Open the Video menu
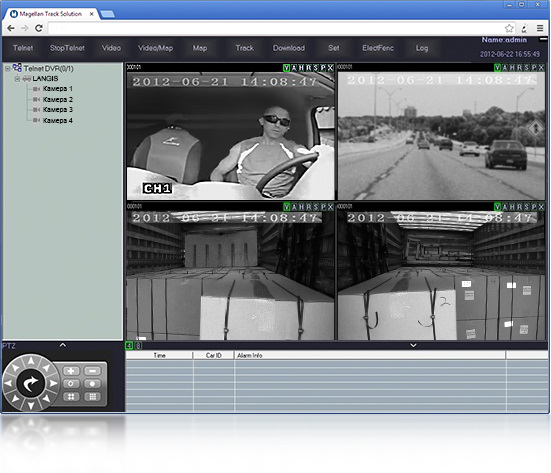 [111, 48]
